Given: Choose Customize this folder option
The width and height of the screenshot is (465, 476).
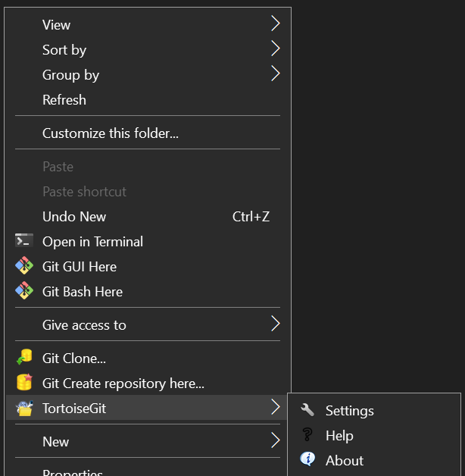Looking at the screenshot, I should click(111, 133).
